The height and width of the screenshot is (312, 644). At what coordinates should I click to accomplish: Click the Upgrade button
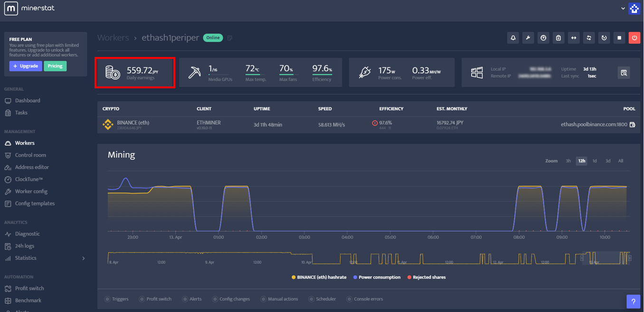[x=25, y=66]
